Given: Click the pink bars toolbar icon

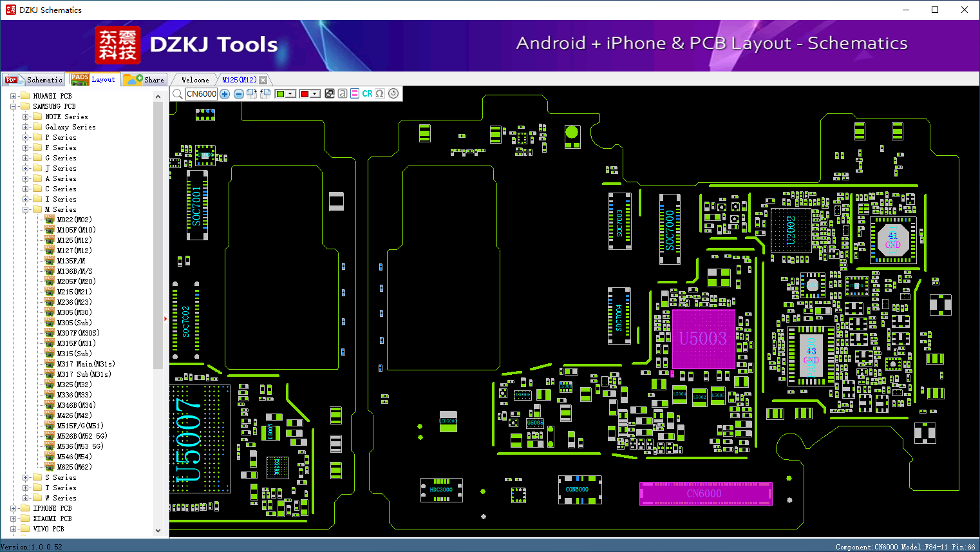Looking at the screenshot, I should [355, 93].
